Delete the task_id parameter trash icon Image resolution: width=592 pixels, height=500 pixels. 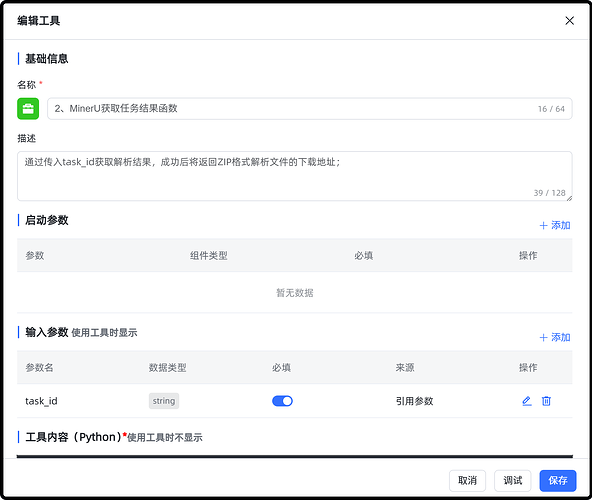[546, 401]
